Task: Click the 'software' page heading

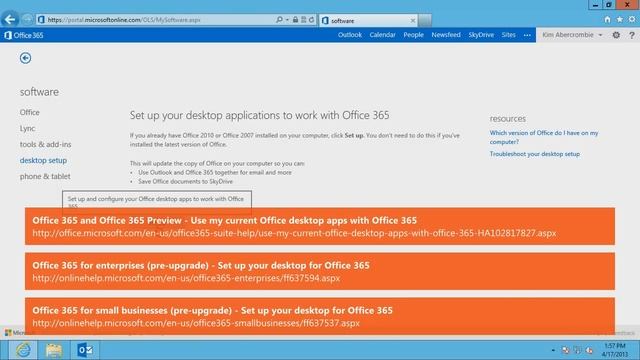Action: point(39,92)
